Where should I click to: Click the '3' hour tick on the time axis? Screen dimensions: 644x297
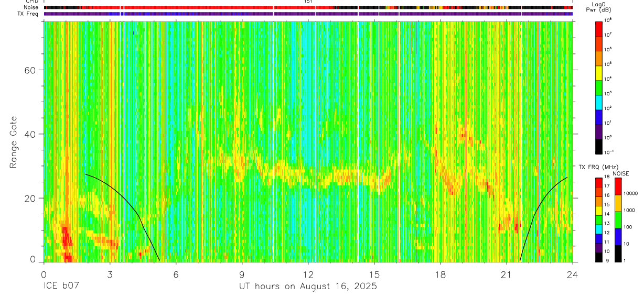click(x=110, y=274)
